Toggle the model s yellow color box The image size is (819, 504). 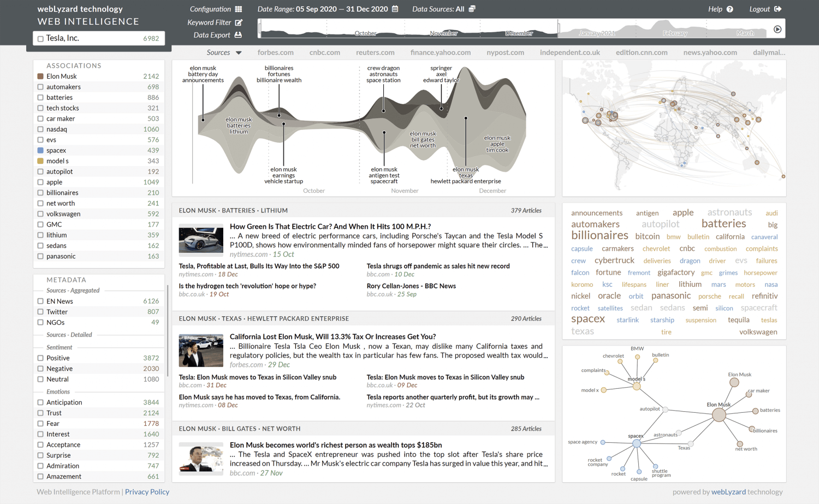(40, 161)
